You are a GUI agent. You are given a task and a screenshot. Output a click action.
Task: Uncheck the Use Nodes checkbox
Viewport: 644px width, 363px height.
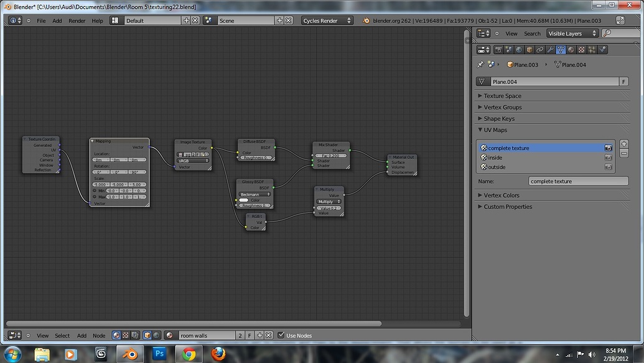click(x=281, y=335)
